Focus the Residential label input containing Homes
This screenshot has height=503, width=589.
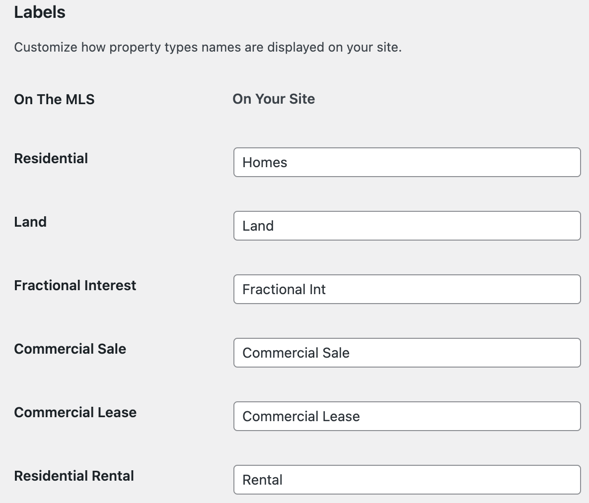point(407,162)
